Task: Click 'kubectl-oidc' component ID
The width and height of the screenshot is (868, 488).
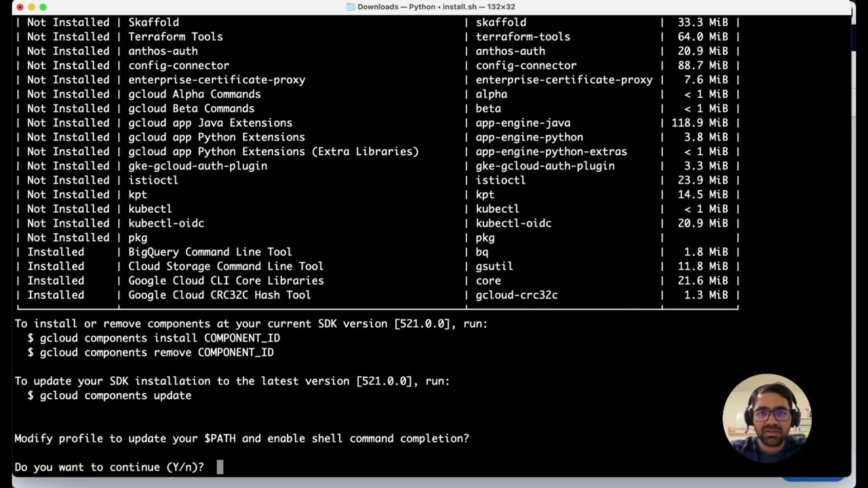Action: (x=513, y=223)
